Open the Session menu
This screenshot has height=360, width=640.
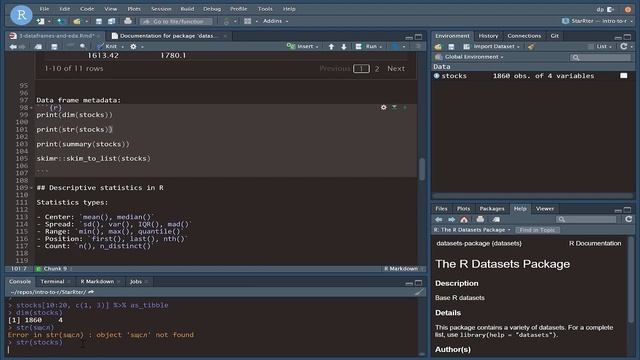click(x=161, y=9)
